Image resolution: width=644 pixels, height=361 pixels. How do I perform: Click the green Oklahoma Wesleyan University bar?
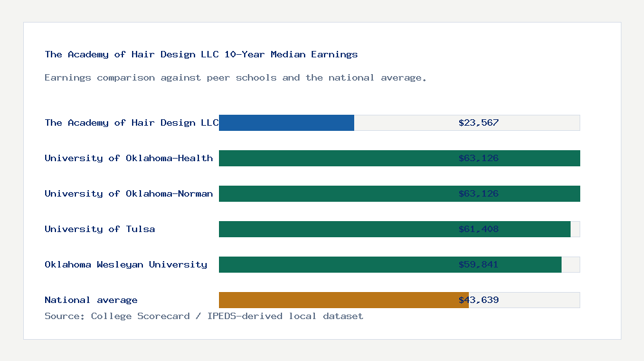390,264
